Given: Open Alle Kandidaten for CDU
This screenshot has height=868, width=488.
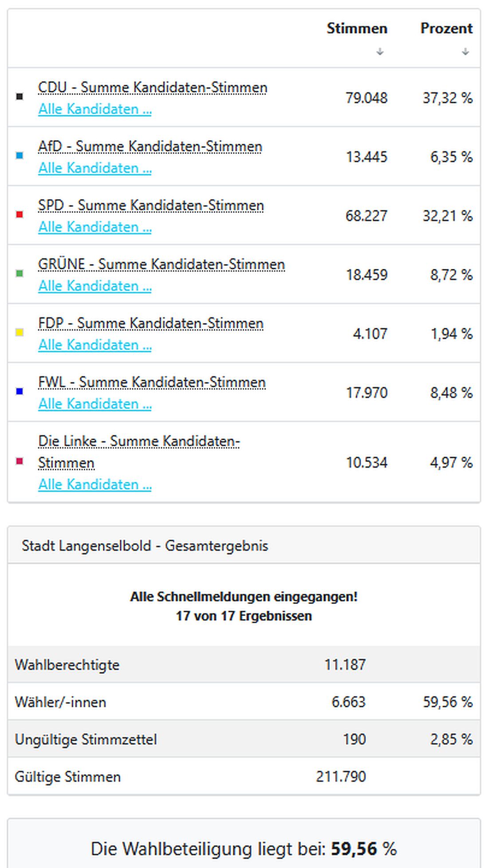Looking at the screenshot, I should point(95,109).
